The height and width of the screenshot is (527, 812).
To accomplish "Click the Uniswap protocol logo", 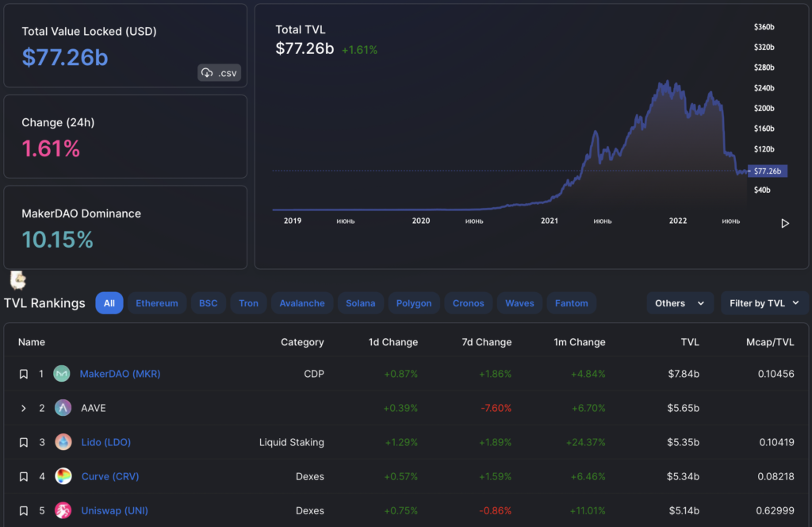I will point(62,510).
